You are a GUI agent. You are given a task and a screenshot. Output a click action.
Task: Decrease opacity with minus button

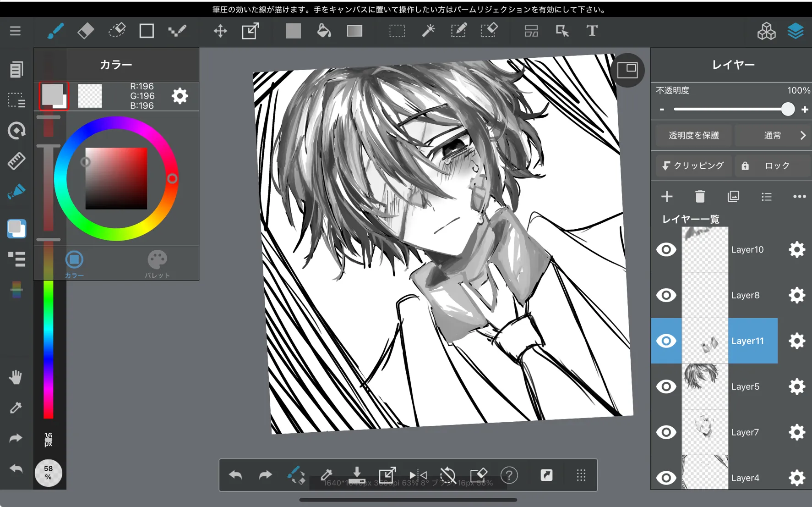662,109
